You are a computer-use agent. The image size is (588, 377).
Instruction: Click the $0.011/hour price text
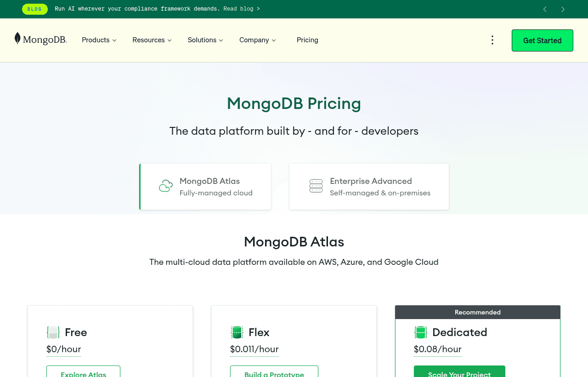254,349
